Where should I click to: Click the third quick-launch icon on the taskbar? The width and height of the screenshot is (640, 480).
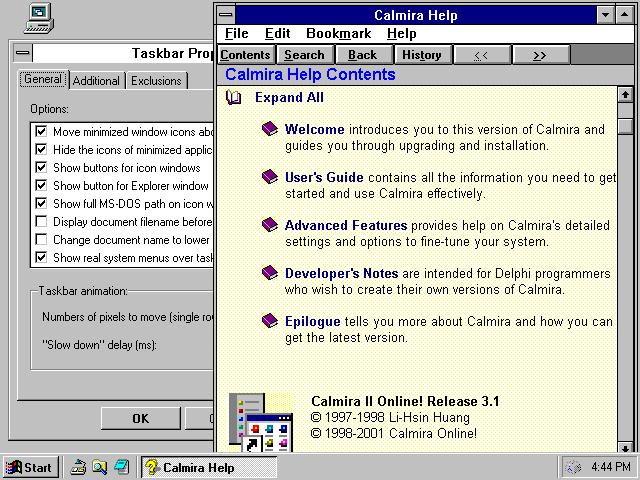(122, 467)
